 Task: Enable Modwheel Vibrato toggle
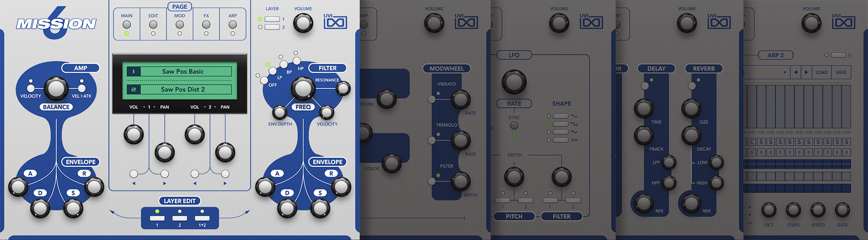(x=432, y=99)
